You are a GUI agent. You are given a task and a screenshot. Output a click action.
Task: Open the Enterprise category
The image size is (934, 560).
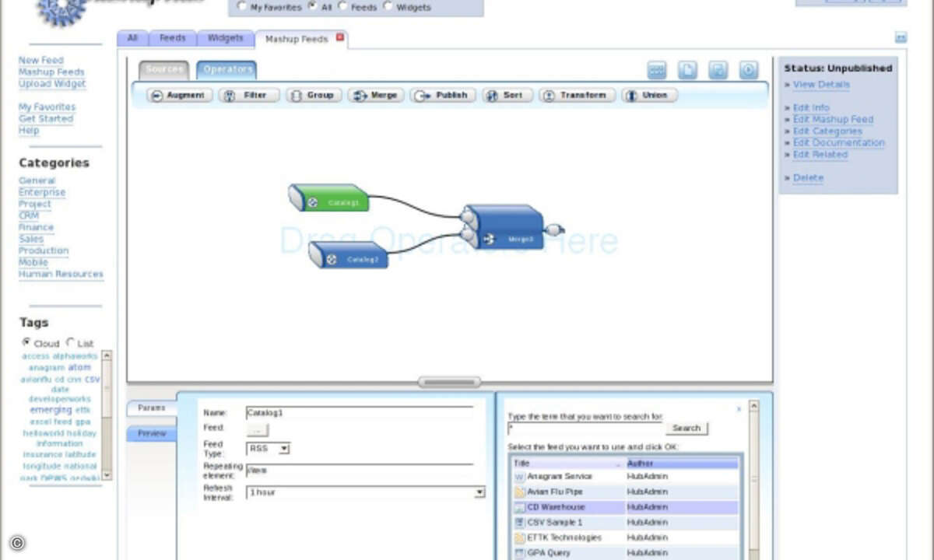pos(42,193)
